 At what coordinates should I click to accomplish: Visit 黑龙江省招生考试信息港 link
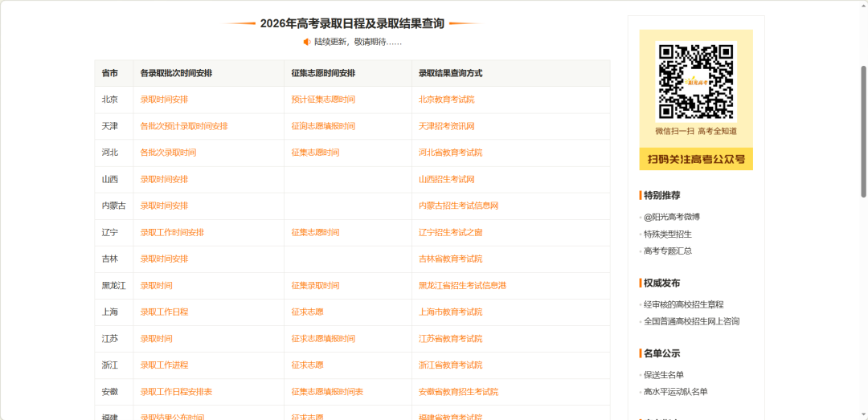[x=463, y=286]
